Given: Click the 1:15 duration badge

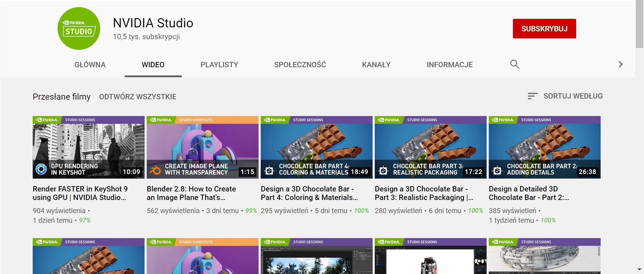Looking at the screenshot, I should click(247, 172).
